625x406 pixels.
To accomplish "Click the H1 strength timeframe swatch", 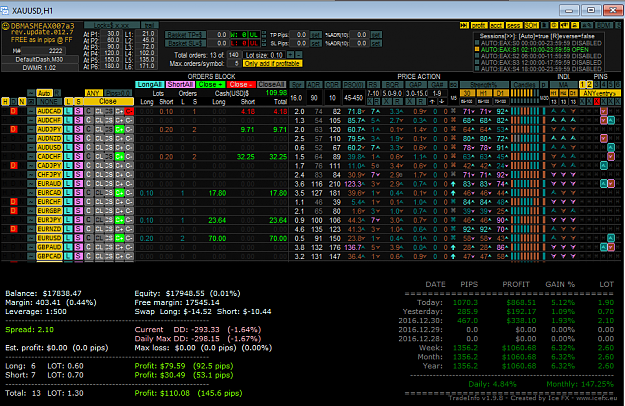I will [483, 93].
